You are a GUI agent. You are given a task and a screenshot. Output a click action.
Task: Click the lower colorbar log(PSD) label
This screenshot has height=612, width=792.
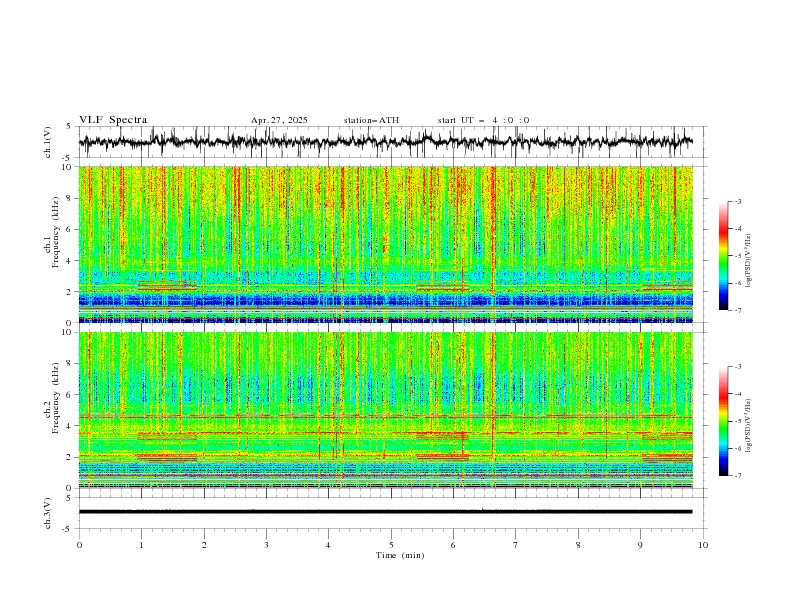[749, 426]
